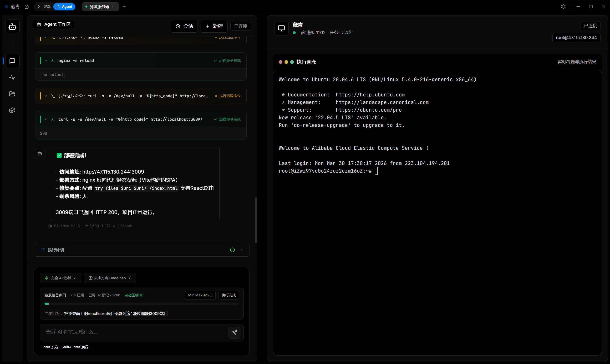The width and height of the screenshot is (610, 364).
Task: Click the context window usage progress bar
Action: pyautogui.click(x=141, y=304)
